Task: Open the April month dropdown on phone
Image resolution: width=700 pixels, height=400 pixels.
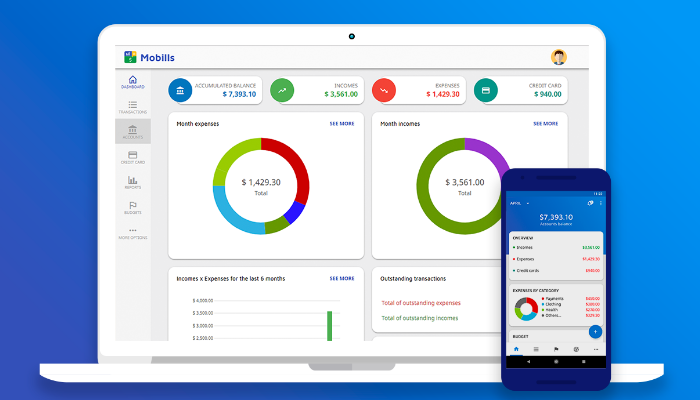Action: (x=519, y=202)
